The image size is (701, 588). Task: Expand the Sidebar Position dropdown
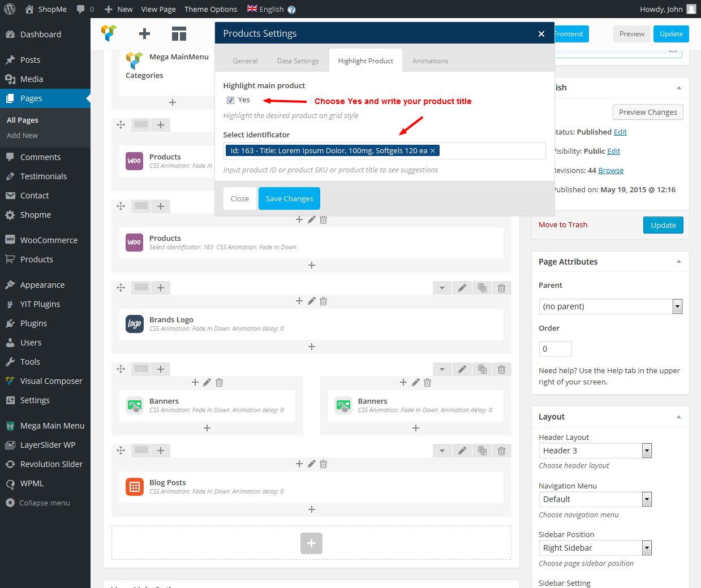(x=595, y=548)
